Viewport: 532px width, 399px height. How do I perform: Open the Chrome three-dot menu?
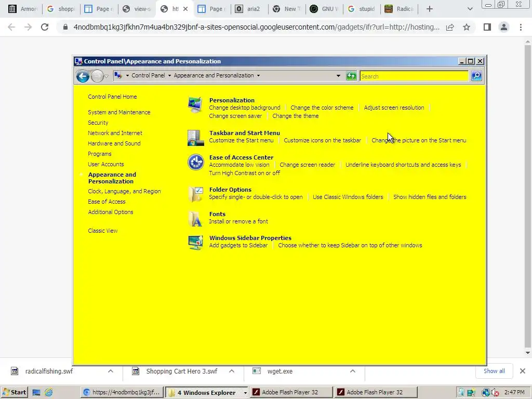[x=521, y=27]
